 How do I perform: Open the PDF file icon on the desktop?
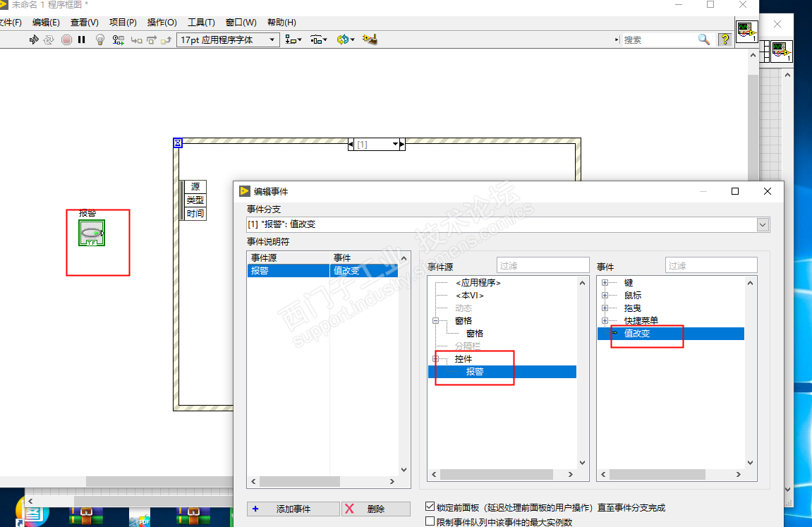coord(139,517)
